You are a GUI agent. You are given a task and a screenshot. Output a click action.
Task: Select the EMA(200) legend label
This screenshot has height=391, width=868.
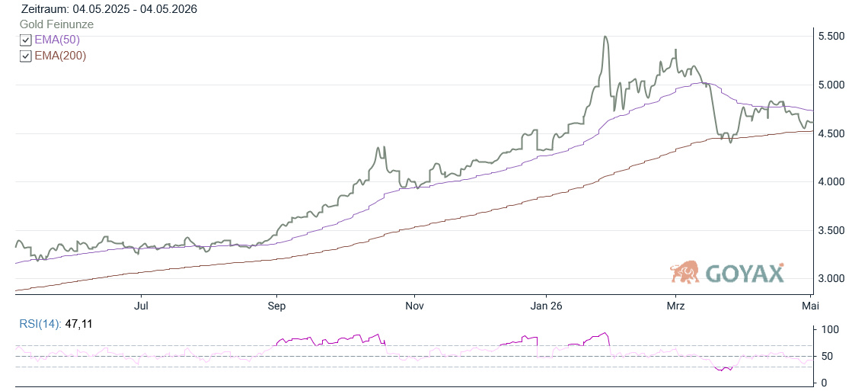pos(60,56)
